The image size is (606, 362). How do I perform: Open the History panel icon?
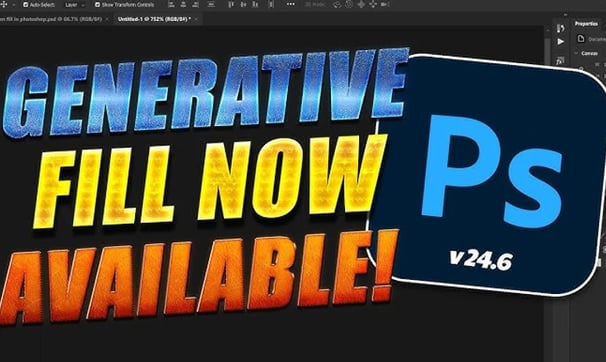pos(560,28)
